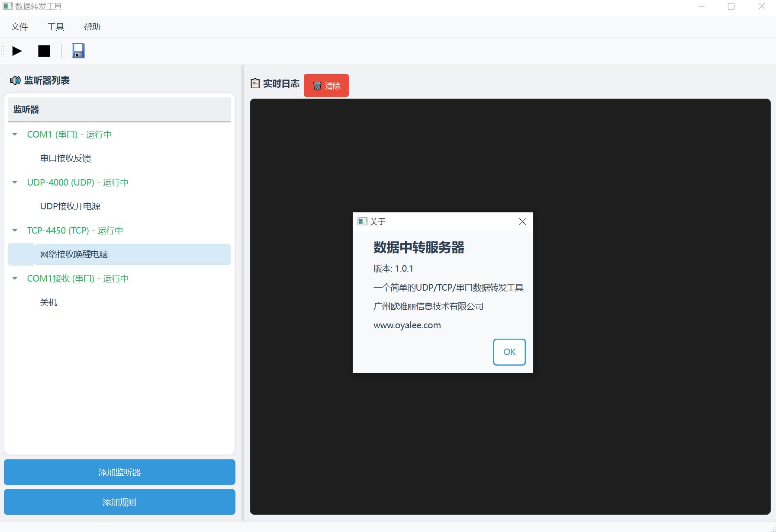Open the 工具 menu

[x=56, y=27]
